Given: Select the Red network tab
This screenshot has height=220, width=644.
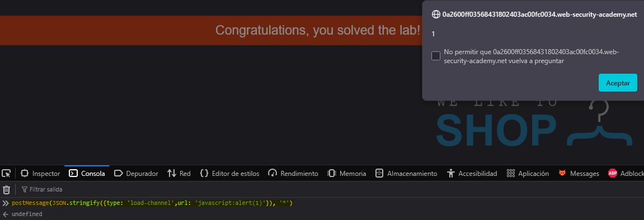Looking at the screenshot, I should point(179,173).
